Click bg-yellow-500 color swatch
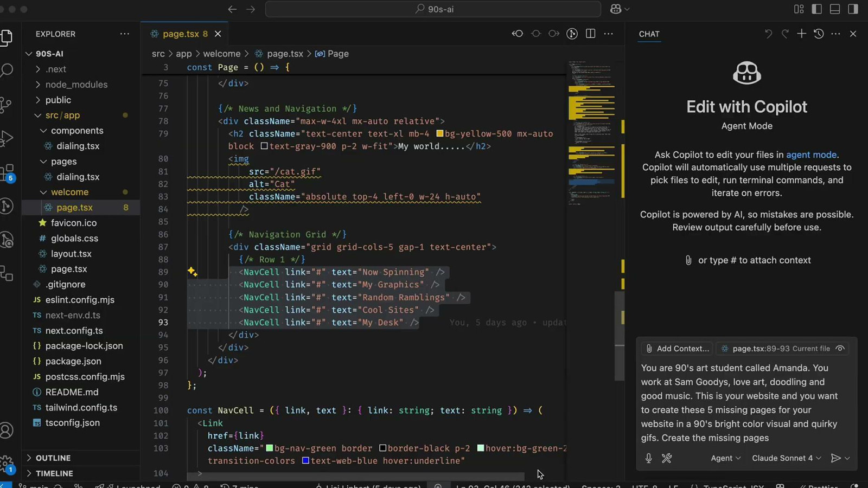 (440, 133)
